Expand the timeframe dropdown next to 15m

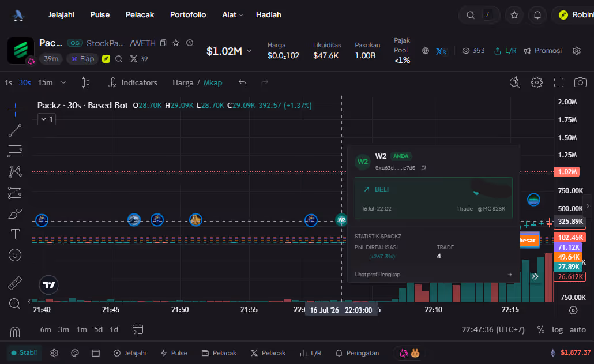(x=63, y=82)
